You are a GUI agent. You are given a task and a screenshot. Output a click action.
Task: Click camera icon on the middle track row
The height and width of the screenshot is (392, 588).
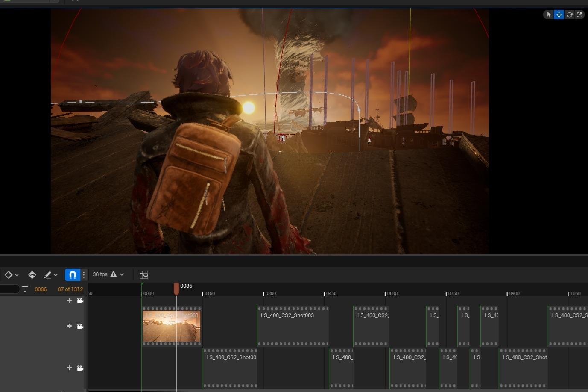[80, 326]
